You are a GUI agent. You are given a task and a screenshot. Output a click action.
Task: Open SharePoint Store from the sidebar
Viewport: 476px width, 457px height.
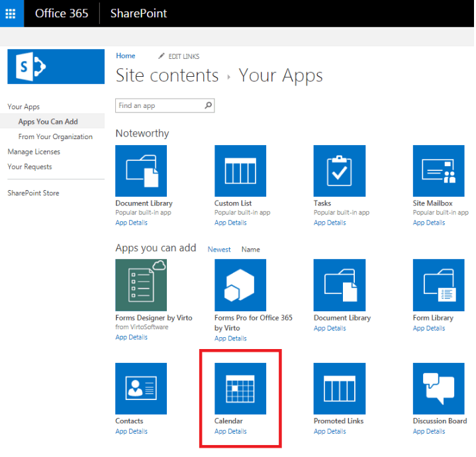click(x=33, y=193)
